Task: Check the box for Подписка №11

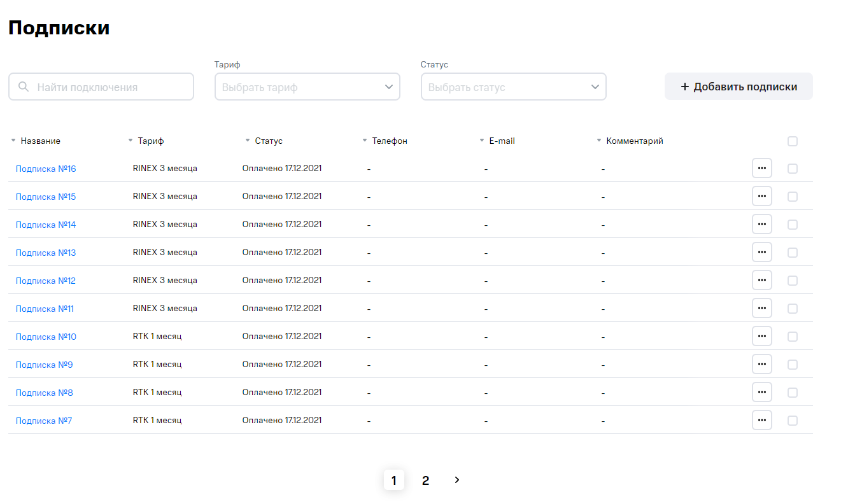Action: (793, 309)
